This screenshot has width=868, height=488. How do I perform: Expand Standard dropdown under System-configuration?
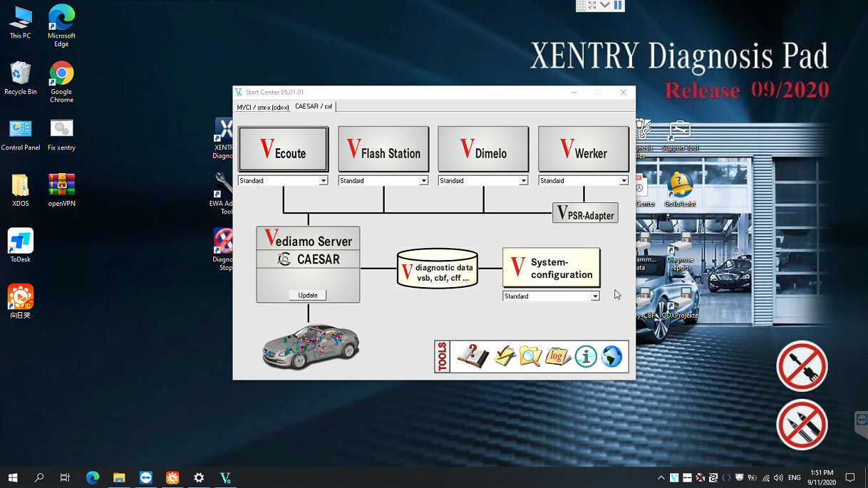pos(595,296)
